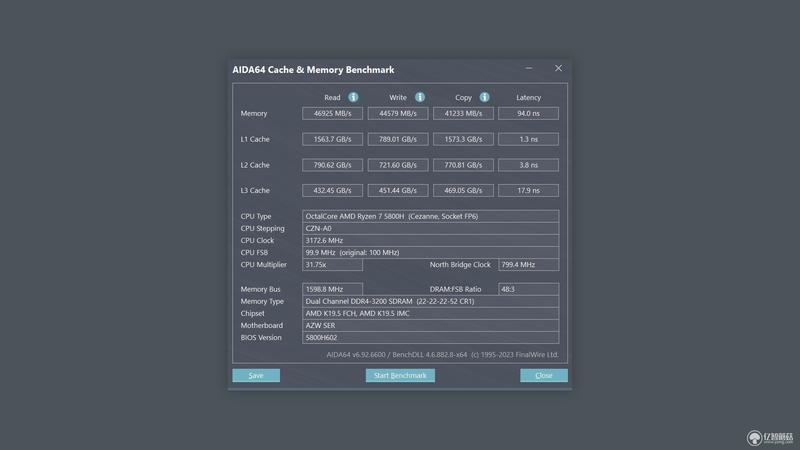This screenshot has height=450, width=800.
Task: Select L1 Cache Latency 1.3 ns
Action: click(529, 139)
